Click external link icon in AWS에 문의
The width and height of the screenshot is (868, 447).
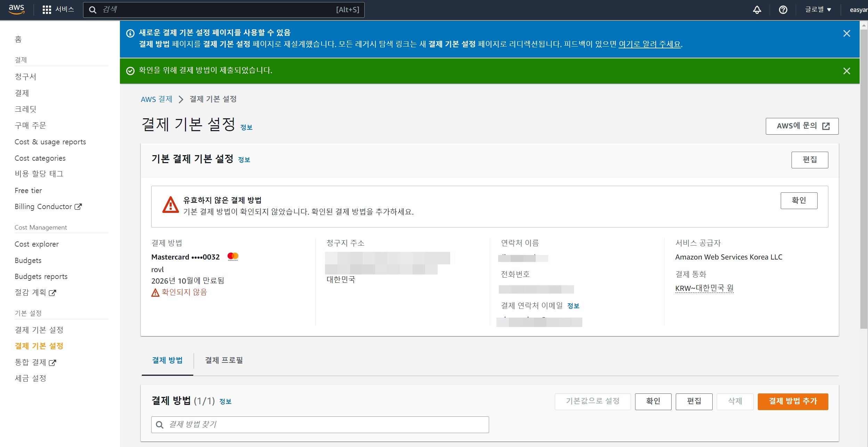[826, 126]
